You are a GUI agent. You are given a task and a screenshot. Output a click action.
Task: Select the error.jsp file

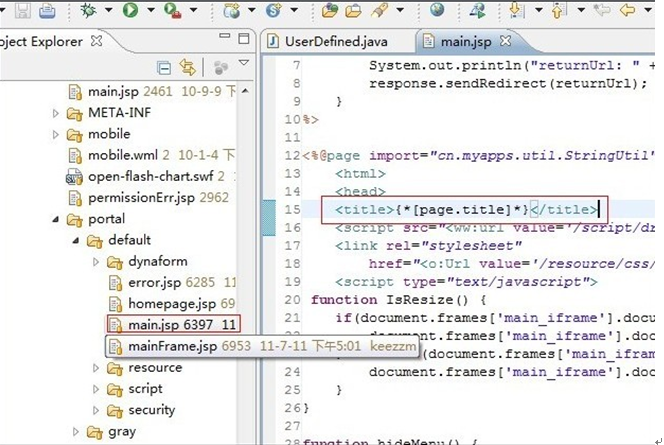tap(172, 282)
